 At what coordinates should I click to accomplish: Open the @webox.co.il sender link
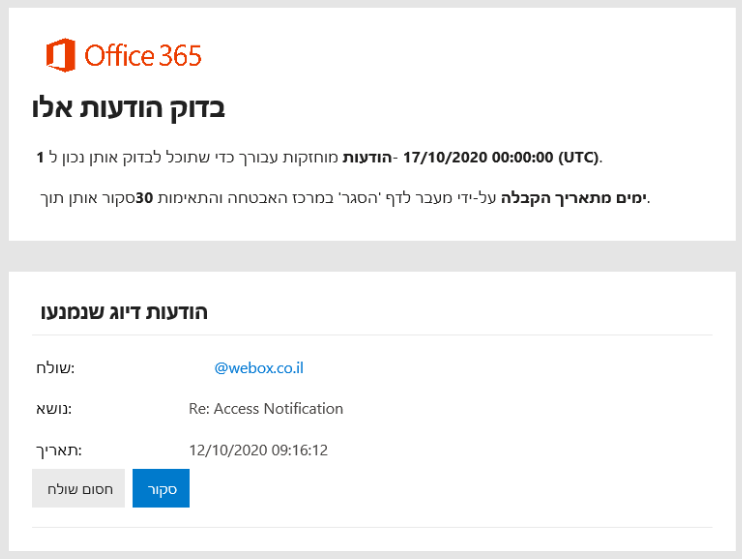click(x=258, y=368)
